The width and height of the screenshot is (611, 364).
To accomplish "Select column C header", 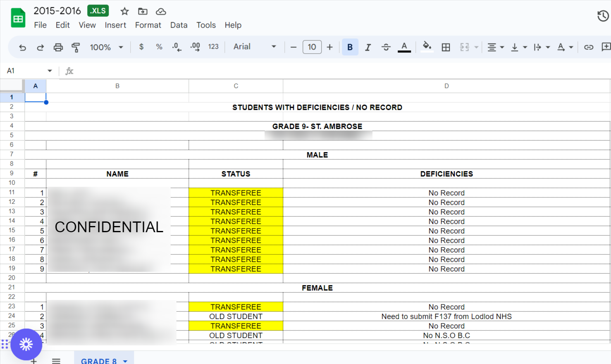I will coord(236,86).
